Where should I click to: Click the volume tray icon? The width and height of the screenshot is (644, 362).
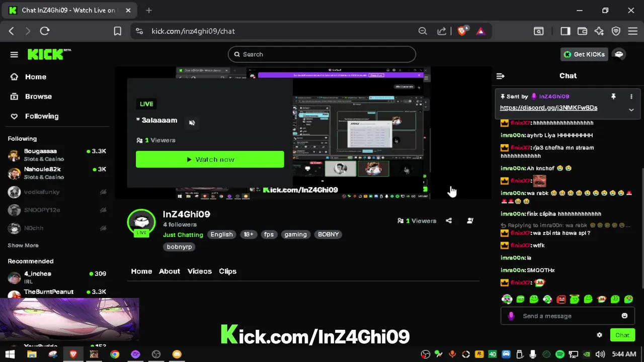[600, 354]
